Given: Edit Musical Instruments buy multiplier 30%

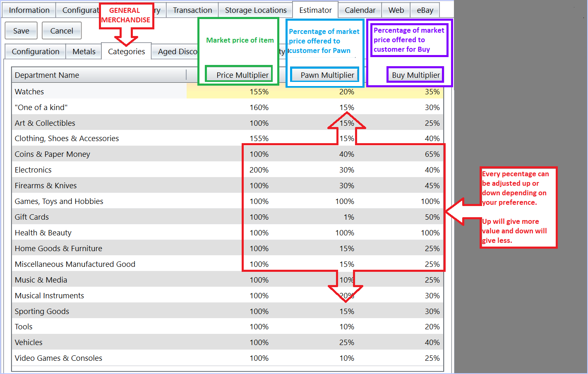Looking at the screenshot, I should click(x=432, y=295).
